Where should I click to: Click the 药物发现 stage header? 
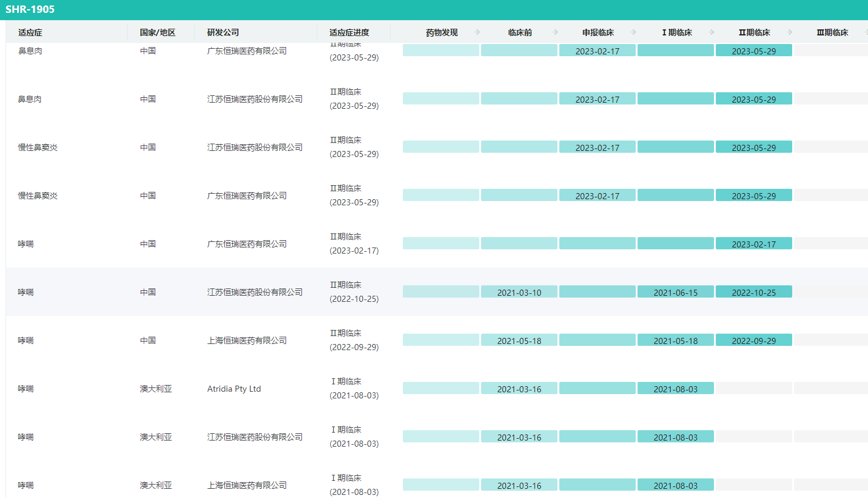pyautogui.click(x=441, y=32)
